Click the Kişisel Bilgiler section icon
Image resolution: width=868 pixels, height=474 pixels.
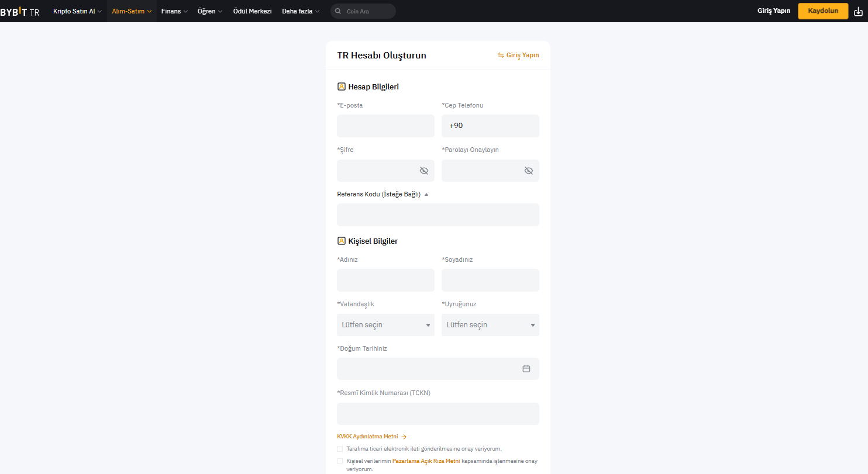pos(342,241)
